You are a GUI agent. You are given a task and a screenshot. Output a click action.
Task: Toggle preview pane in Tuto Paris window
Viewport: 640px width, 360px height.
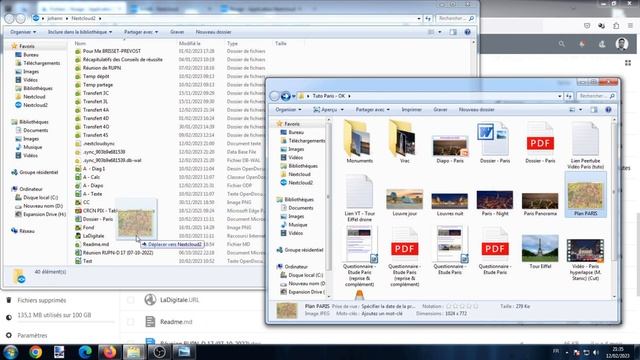594,109
